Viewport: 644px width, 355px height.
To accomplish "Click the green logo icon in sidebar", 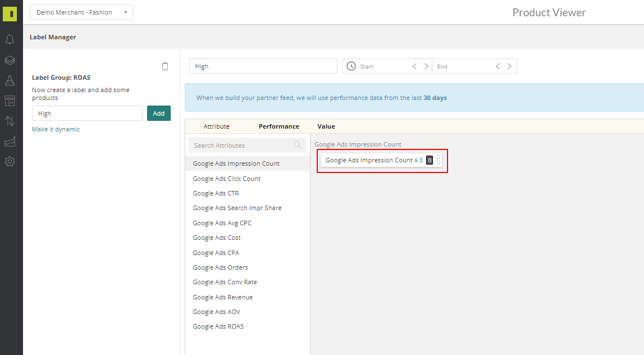I will [x=10, y=14].
